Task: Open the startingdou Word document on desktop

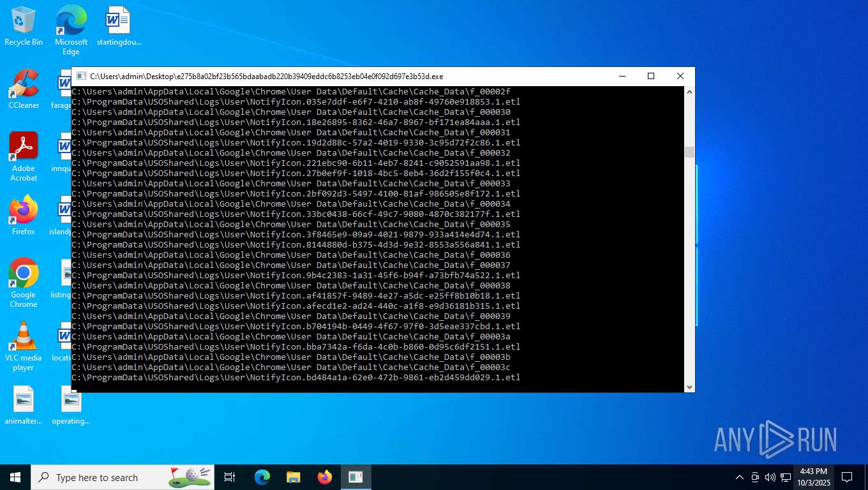Action: point(119,26)
